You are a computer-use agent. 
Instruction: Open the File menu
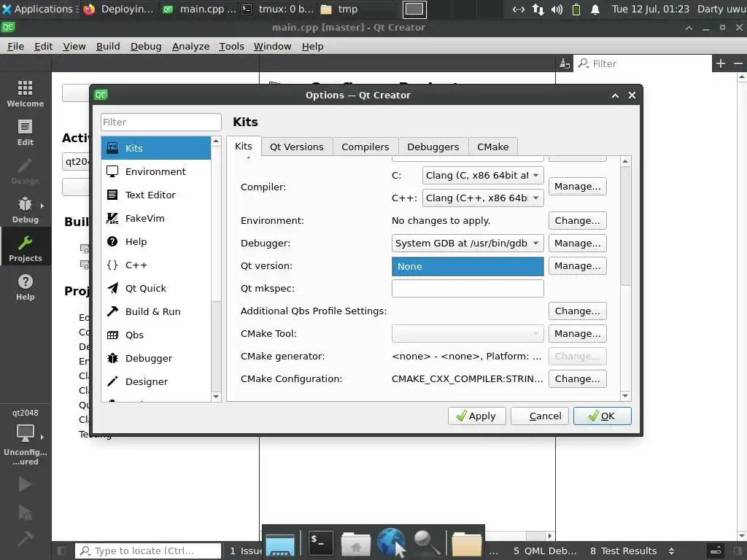point(16,46)
